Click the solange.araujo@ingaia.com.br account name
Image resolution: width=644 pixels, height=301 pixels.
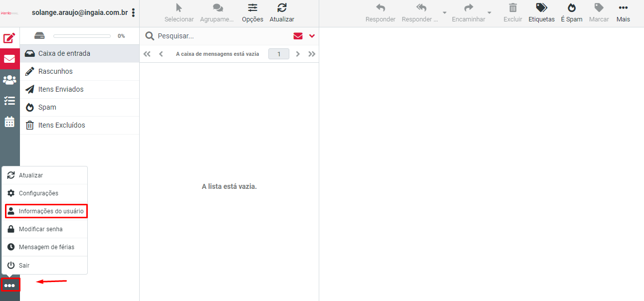coord(80,12)
